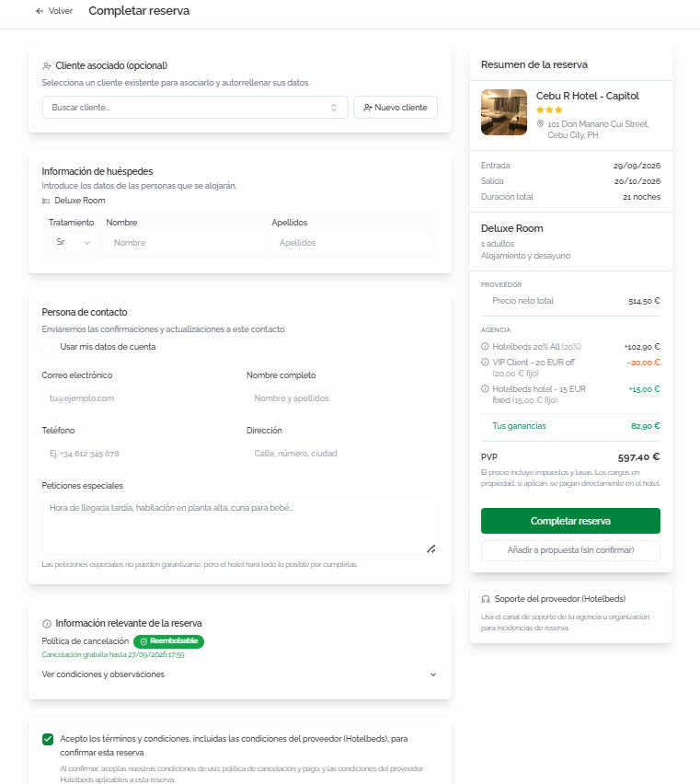The height and width of the screenshot is (784, 700).
Task: Open the Buscar cliente combo box
Action: pyautogui.click(x=195, y=108)
